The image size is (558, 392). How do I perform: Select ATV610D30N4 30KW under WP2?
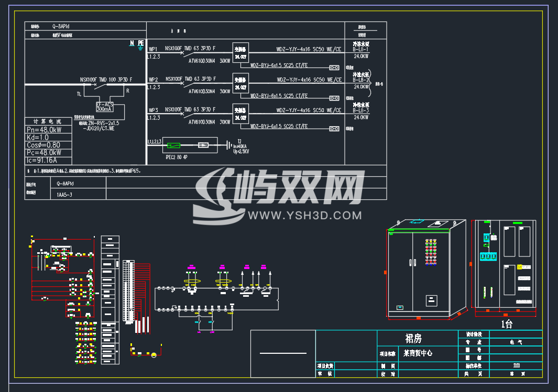click(x=209, y=92)
